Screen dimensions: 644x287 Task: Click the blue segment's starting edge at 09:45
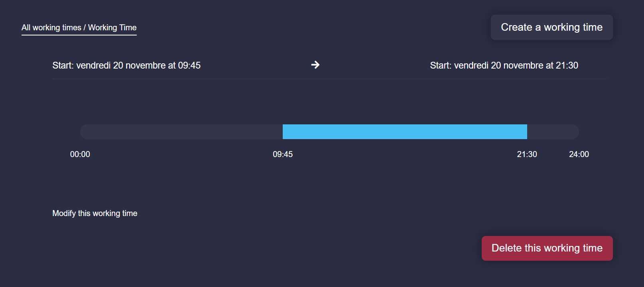283,132
